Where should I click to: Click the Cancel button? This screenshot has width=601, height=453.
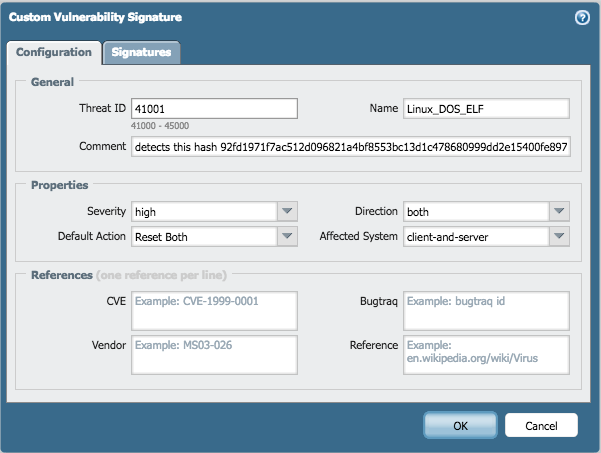(x=541, y=425)
